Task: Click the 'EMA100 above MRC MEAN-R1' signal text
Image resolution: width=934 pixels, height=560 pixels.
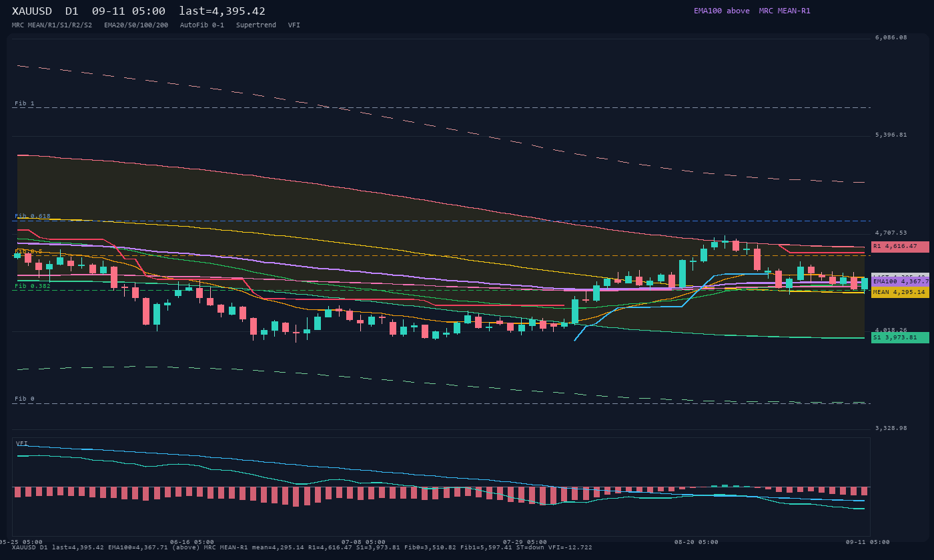Action: coord(752,11)
